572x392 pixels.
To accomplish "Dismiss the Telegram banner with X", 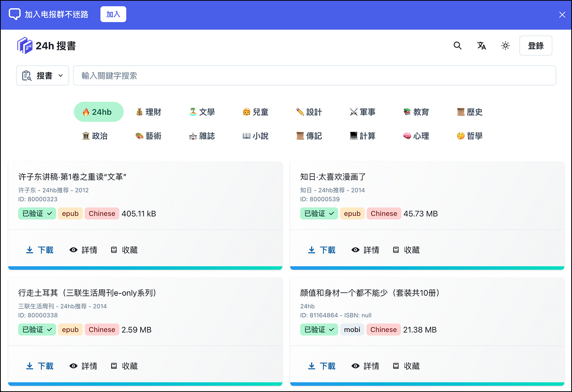I will [x=562, y=15].
